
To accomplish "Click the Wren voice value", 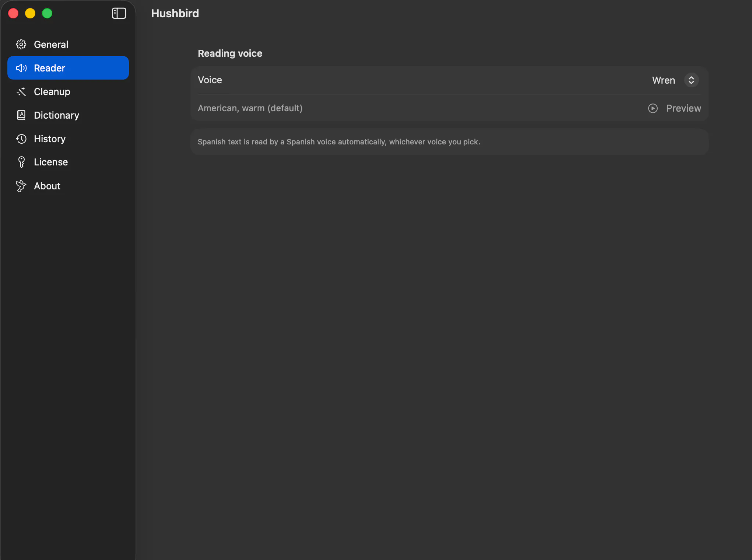I will click(x=664, y=80).
